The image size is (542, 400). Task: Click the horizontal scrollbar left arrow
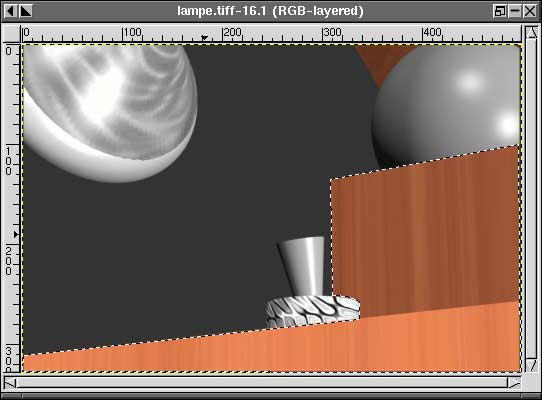(x=10, y=383)
